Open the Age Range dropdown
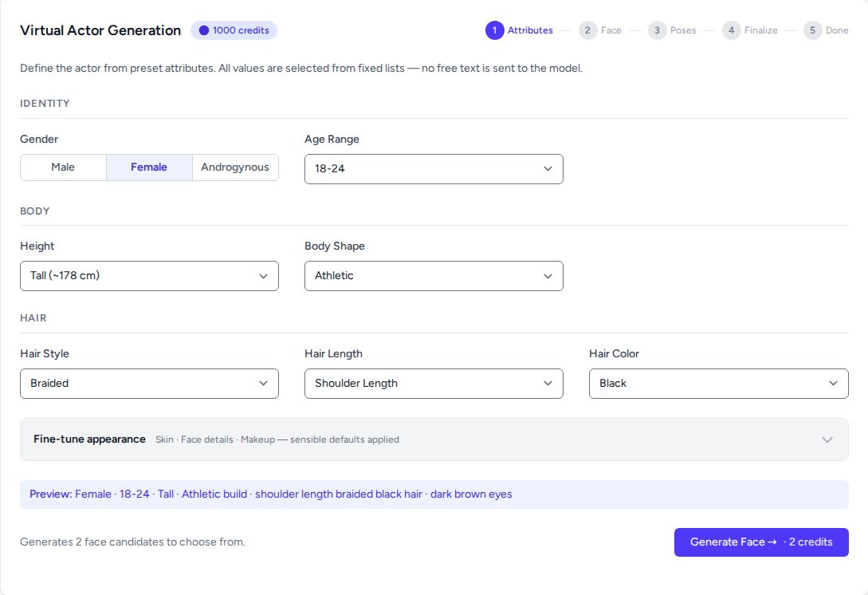 tap(434, 169)
